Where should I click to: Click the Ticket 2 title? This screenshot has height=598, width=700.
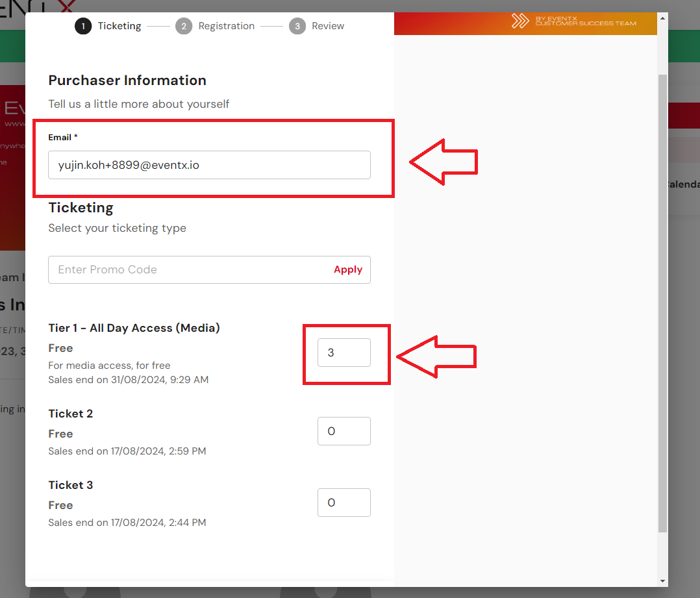[x=71, y=414]
